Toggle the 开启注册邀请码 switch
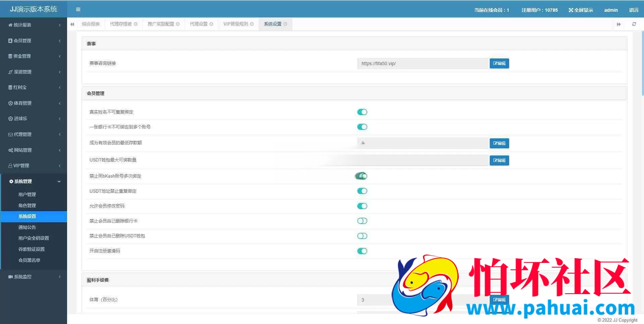This screenshot has width=644, height=324. (x=362, y=251)
